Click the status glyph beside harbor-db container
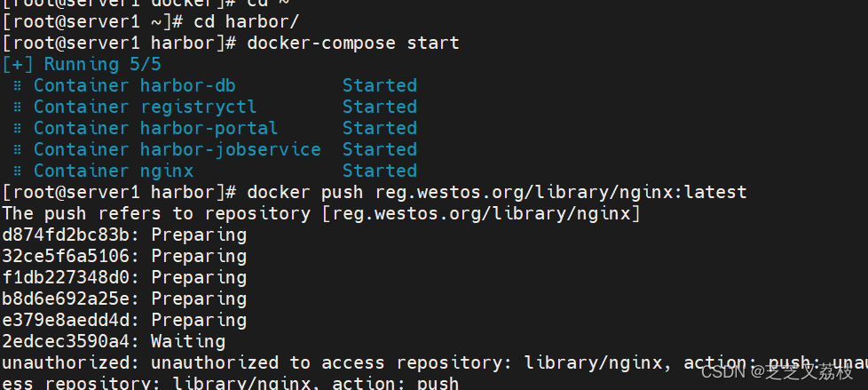The width and height of the screenshot is (868, 390). pos(18,86)
